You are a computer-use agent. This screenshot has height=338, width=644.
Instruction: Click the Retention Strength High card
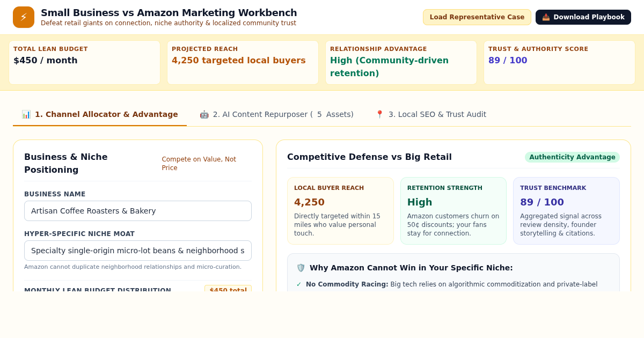click(x=453, y=211)
